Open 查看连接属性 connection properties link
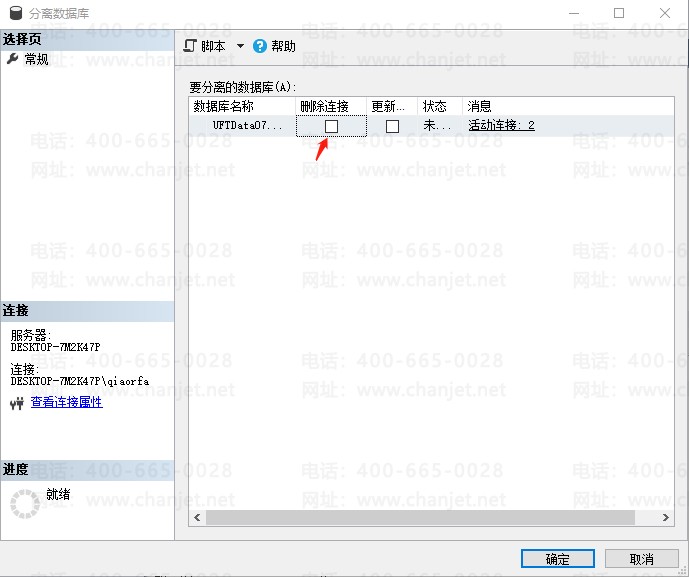Viewport: 689px width, 577px height. pos(66,402)
